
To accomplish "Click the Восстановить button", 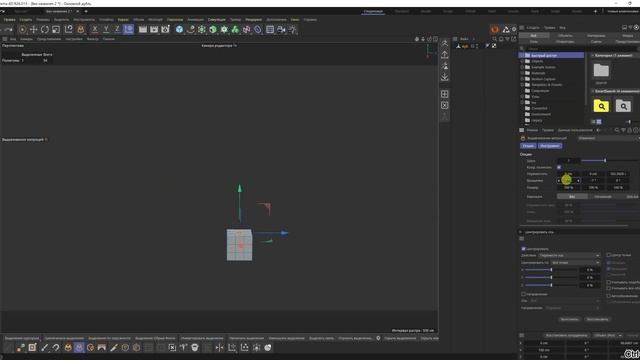I will [597, 319].
